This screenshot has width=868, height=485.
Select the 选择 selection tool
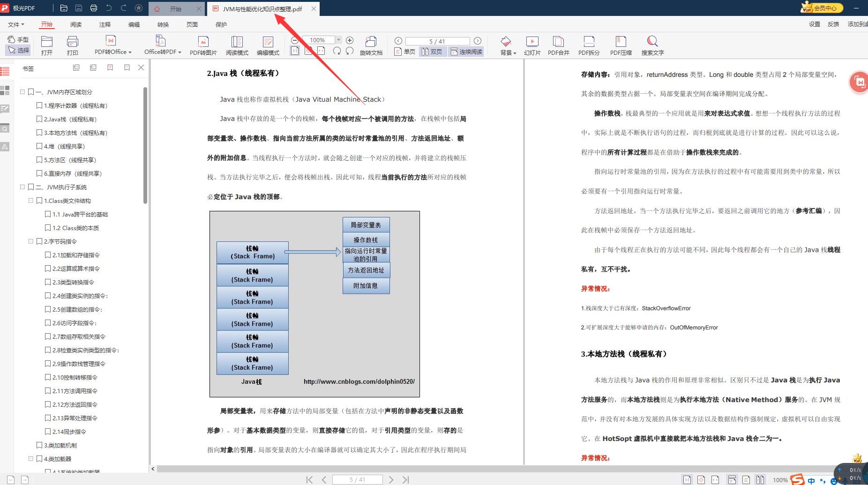[18, 50]
